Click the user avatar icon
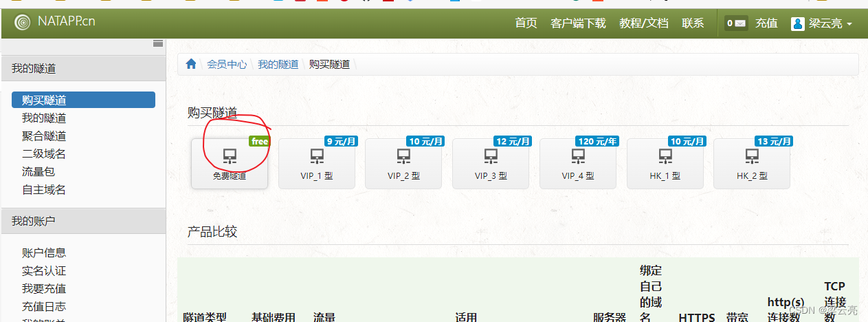This screenshot has width=868, height=322. tap(798, 23)
